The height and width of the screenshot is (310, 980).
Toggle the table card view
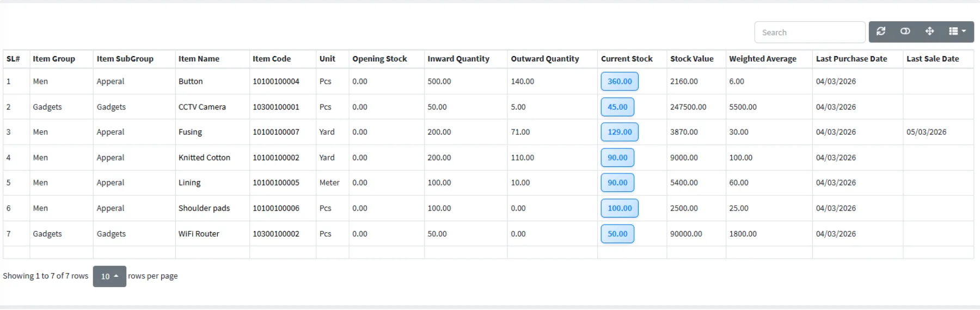coord(905,32)
